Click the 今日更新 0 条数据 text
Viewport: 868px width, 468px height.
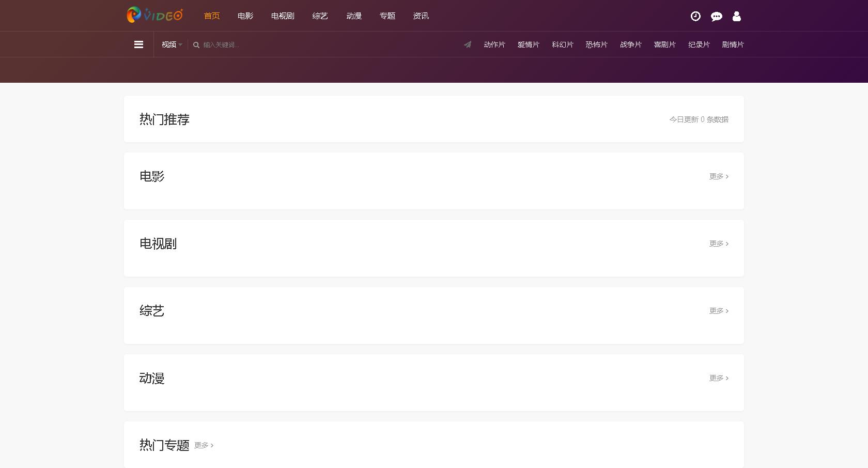[699, 119]
